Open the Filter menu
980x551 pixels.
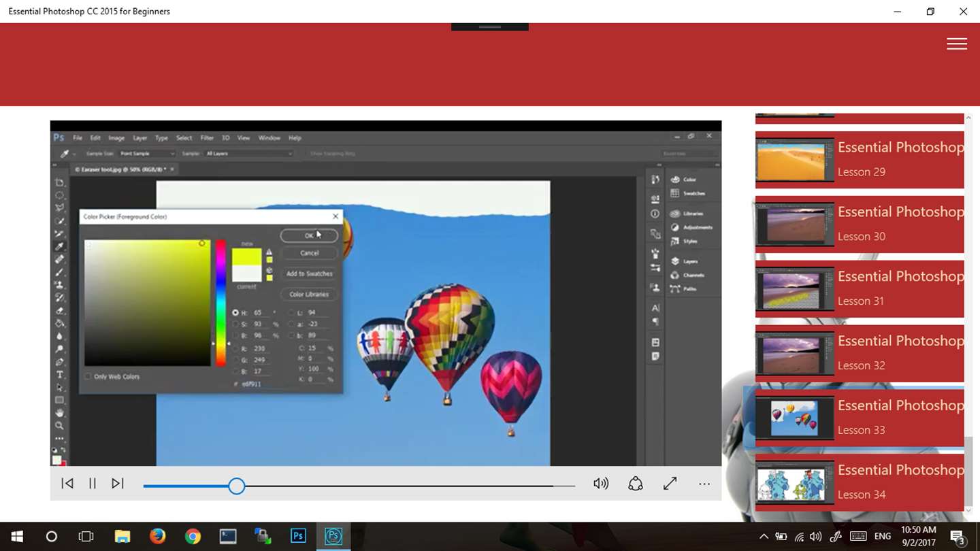click(x=207, y=137)
